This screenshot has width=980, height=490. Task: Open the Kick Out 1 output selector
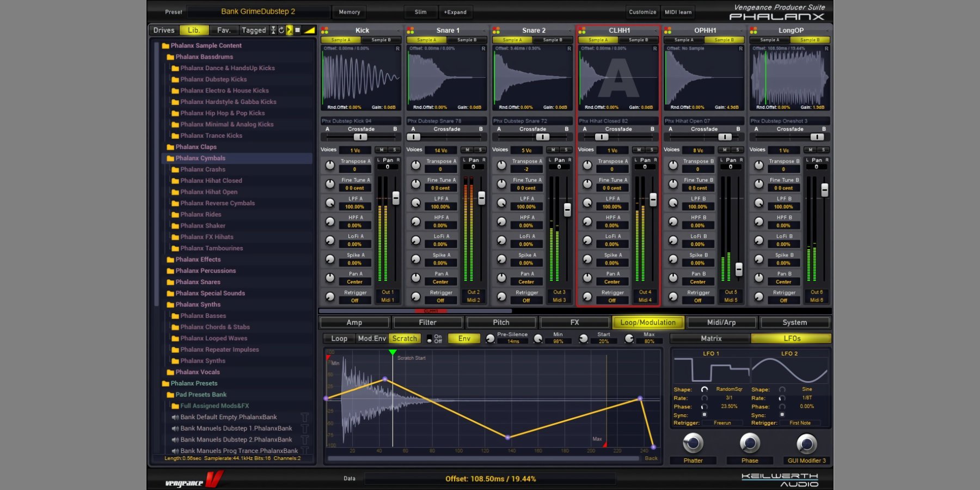(387, 292)
